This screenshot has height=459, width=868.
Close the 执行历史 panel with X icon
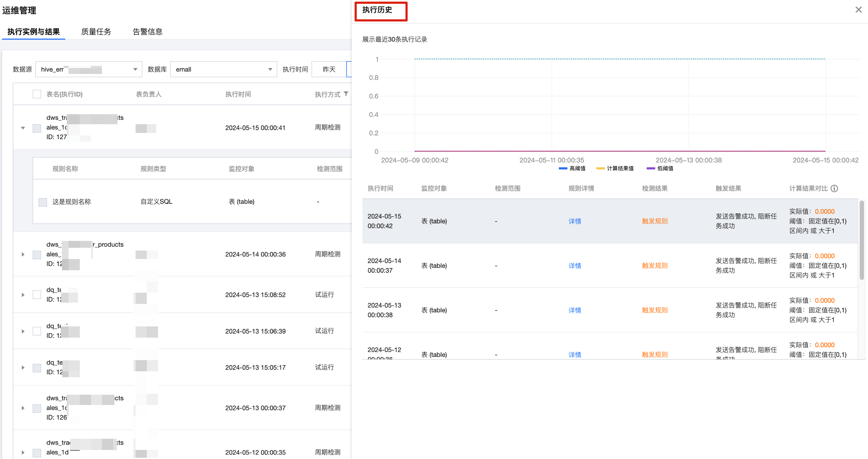click(858, 10)
